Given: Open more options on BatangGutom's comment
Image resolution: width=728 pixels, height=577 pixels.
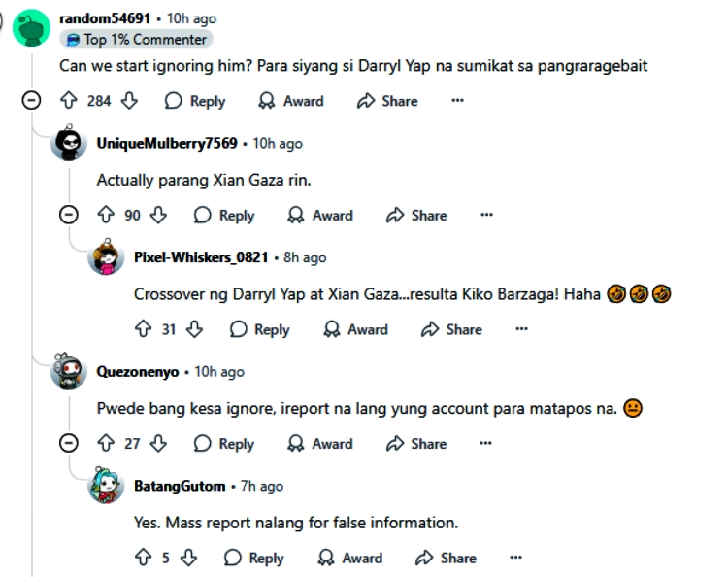Looking at the screenshot, I should [x=516, y=558].
